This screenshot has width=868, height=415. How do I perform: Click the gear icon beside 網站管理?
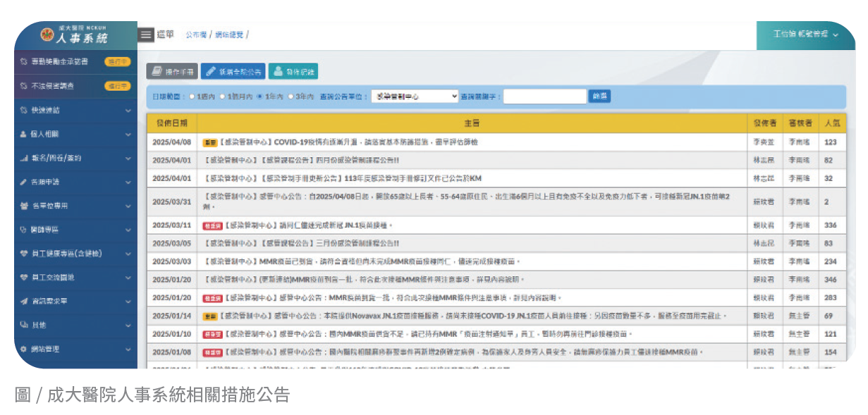click(24, 349)
